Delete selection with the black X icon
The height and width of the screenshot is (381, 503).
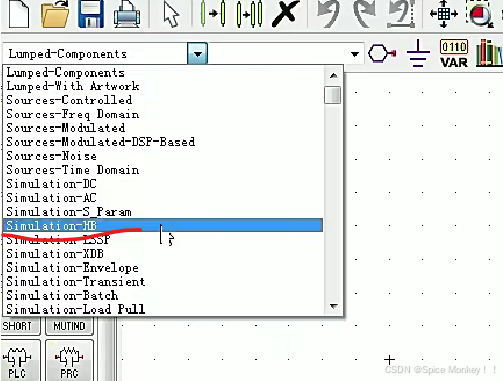coord(285,13)
